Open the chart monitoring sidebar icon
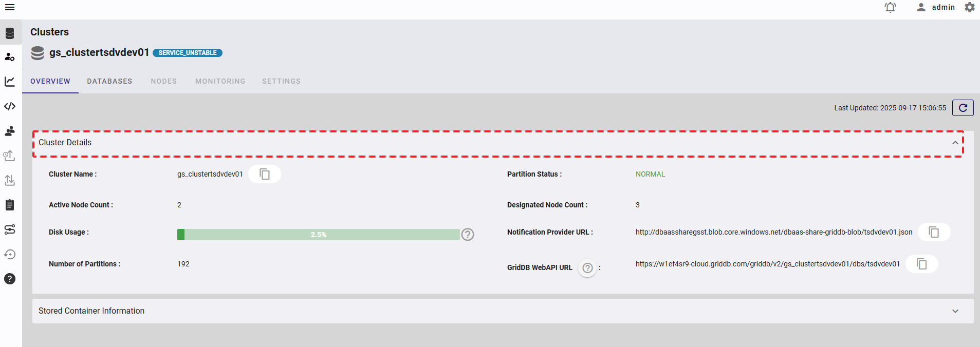The width and height of the screenshot is (980, 347). 10,82
